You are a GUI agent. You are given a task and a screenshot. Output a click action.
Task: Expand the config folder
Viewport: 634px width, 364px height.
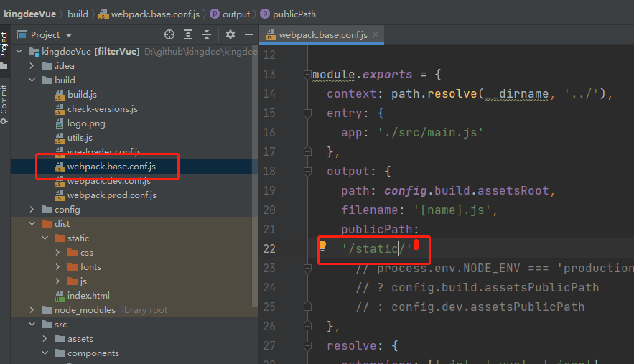(32, 210)
